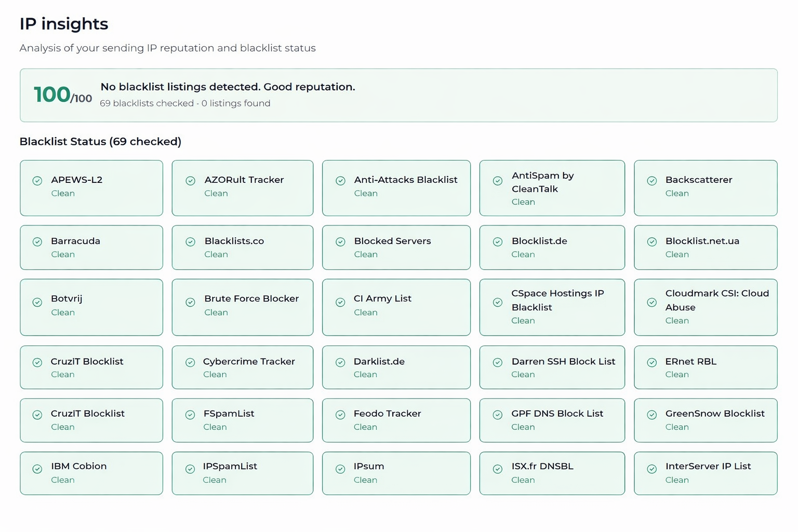The image size is (798, 532).
Task: Select the FSpamList check icon
Action: (x=191, y=415)
